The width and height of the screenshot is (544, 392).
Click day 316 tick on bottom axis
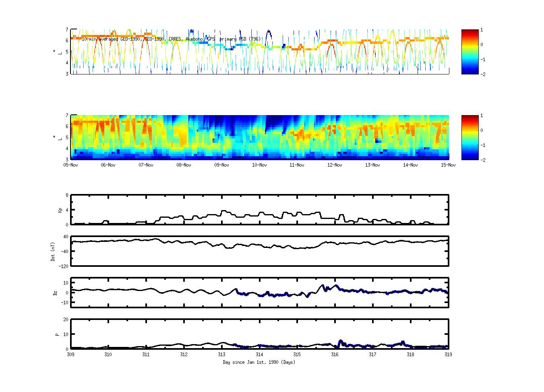(335, 355)
